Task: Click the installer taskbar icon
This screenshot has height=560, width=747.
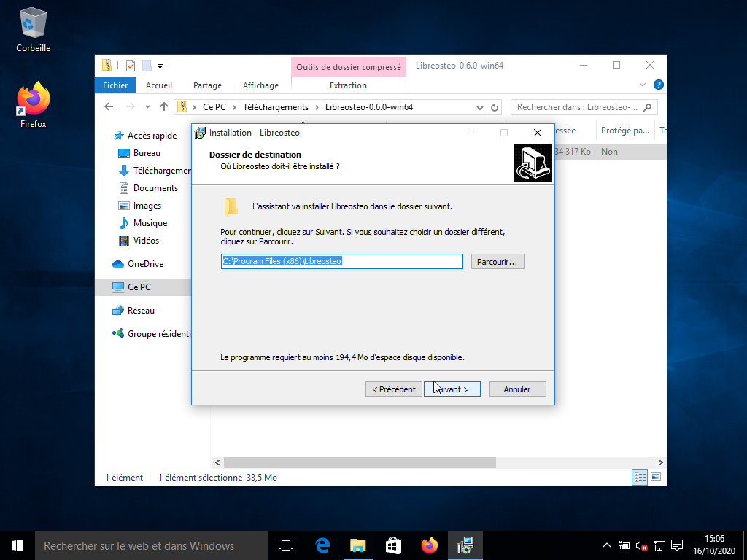Action: (465, 545)
